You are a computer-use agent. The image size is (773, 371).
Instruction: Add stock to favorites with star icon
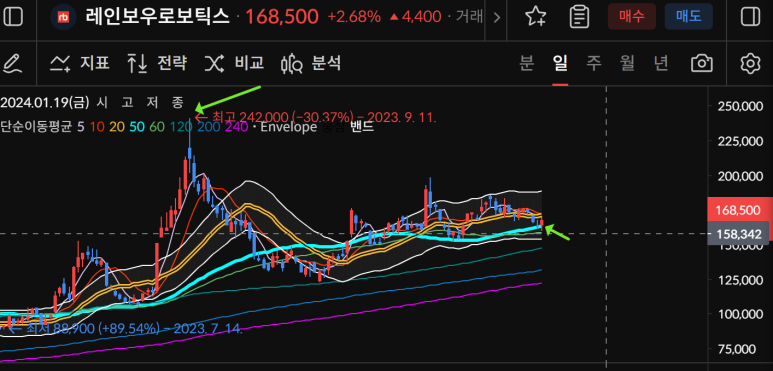[x=535, y=17]
